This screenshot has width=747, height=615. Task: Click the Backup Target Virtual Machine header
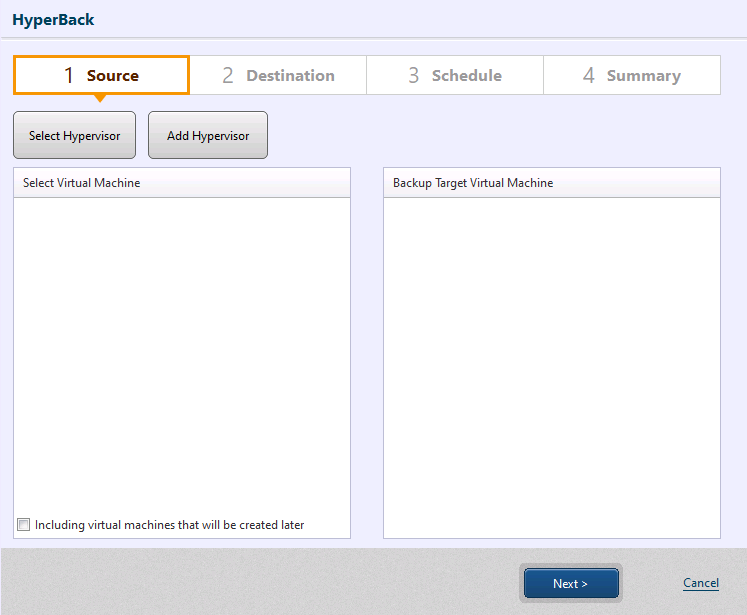click(551, 183)
